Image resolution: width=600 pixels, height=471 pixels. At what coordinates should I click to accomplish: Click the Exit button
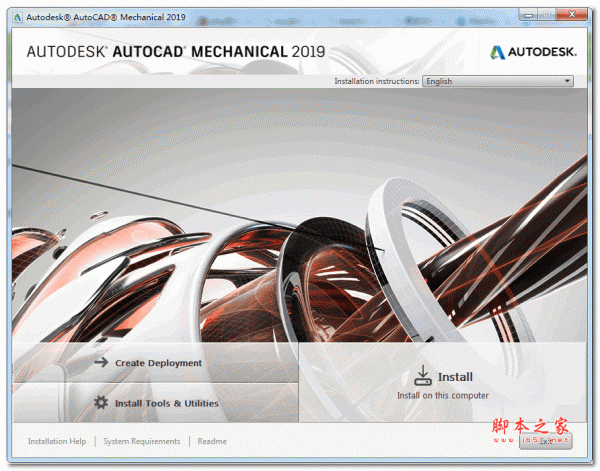[546, 441]
